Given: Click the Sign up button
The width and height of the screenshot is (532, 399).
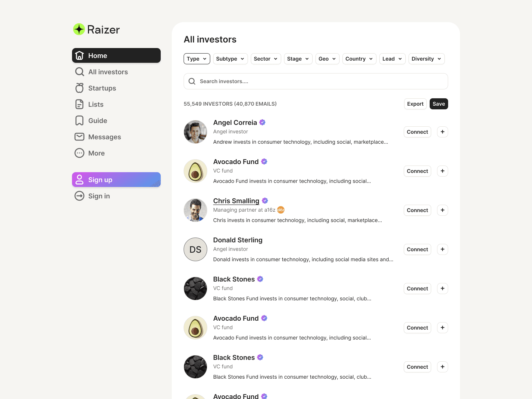Looking at the screenshot, I should [116, 180].
